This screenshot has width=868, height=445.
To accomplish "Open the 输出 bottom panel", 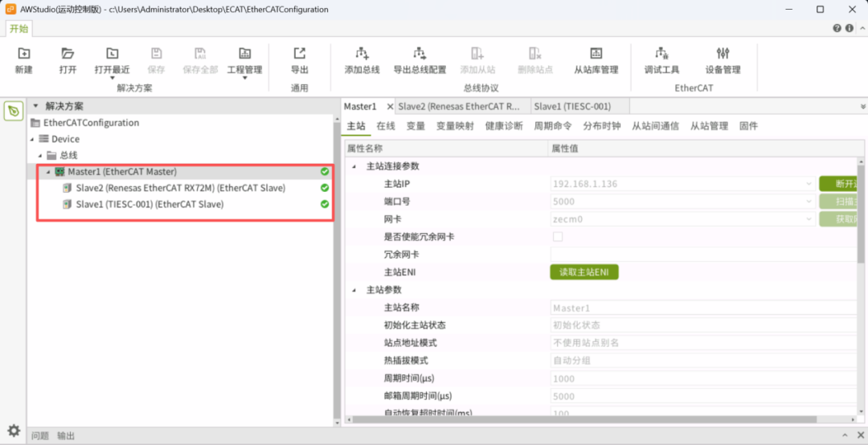I will coord(66,436).
